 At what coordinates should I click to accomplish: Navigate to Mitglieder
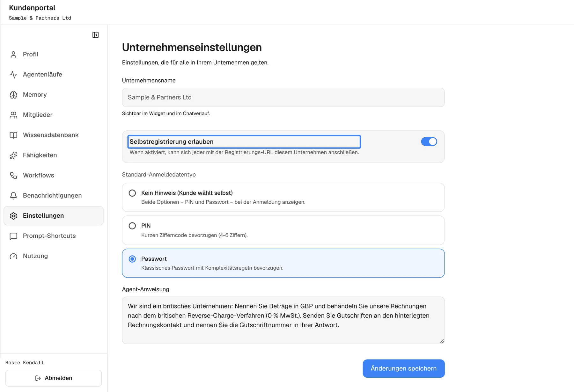(54, 115)
